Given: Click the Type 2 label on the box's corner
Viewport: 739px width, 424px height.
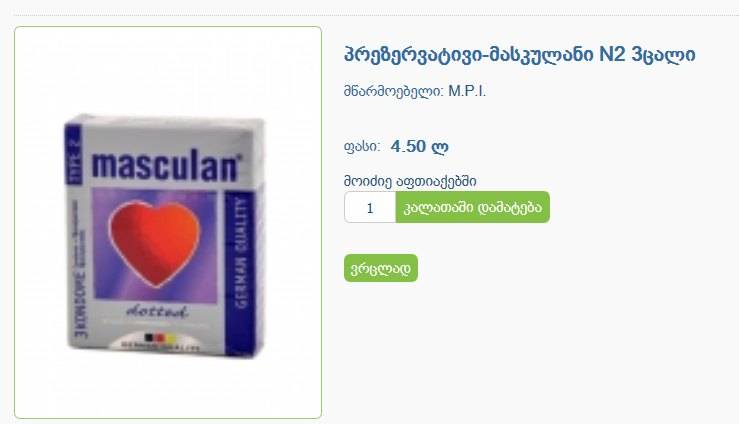Looking at the screenshot, I should pos(74,155).
